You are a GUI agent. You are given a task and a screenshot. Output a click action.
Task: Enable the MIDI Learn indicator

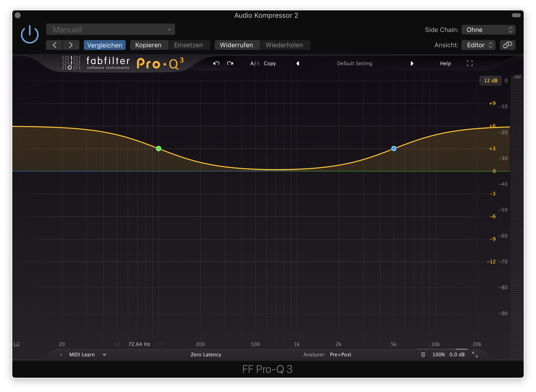(61, 355)
